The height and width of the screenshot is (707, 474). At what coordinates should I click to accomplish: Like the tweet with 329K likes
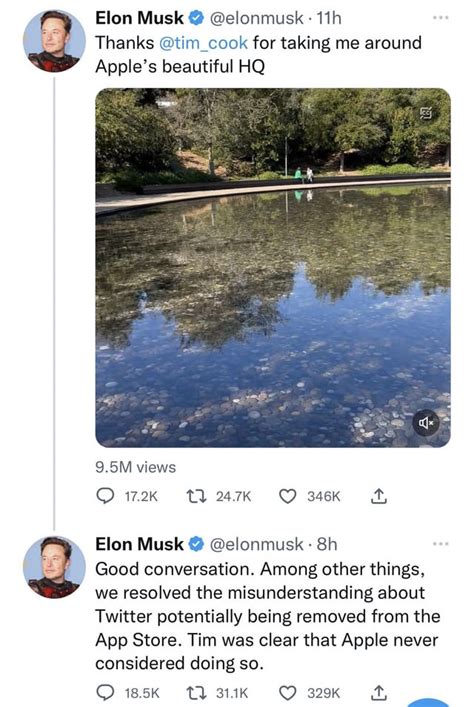pos(288,693)
